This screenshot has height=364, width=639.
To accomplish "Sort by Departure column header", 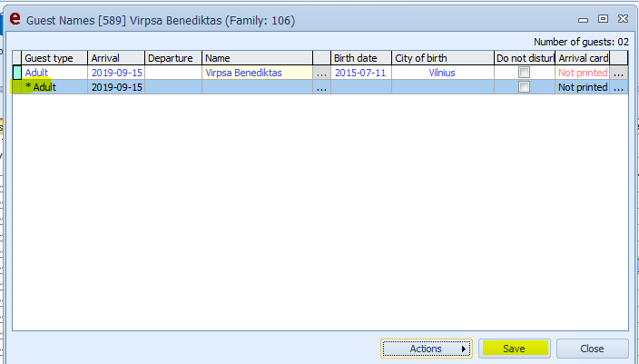I will click(173, 58).
